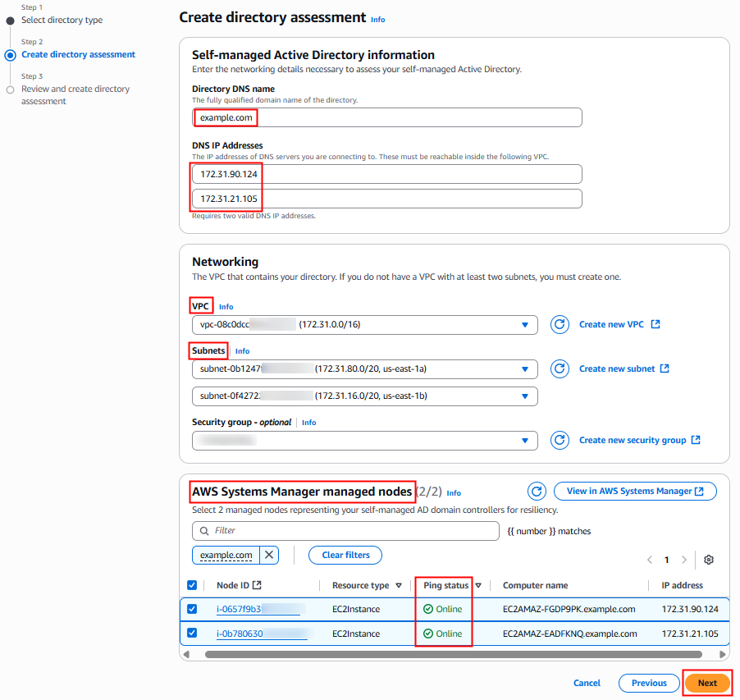The height and width of the screenshot is (700, 740).
Task: Go to the previous results page
Action: tap(650, 560)
